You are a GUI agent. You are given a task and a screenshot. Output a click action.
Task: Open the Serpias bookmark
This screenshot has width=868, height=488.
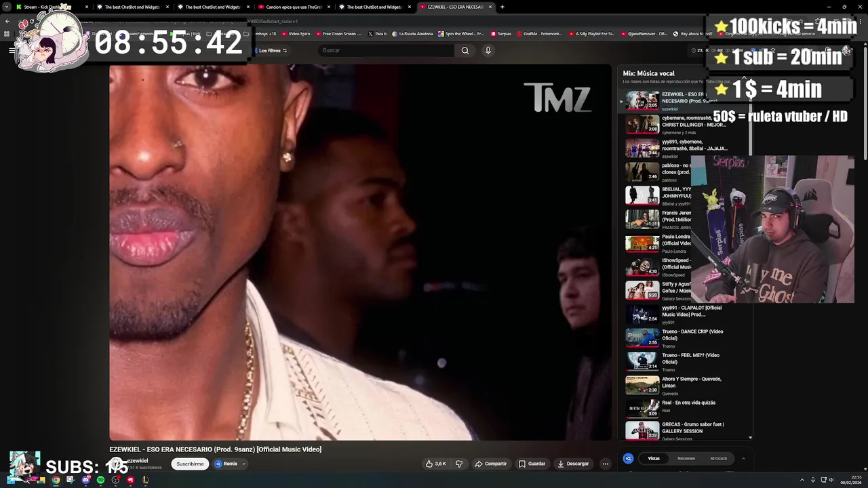point(500,33)
